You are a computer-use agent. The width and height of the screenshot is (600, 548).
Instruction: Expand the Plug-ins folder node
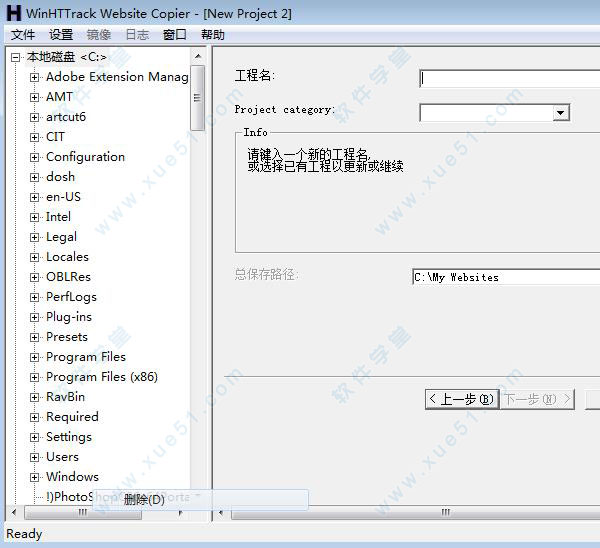34,317
